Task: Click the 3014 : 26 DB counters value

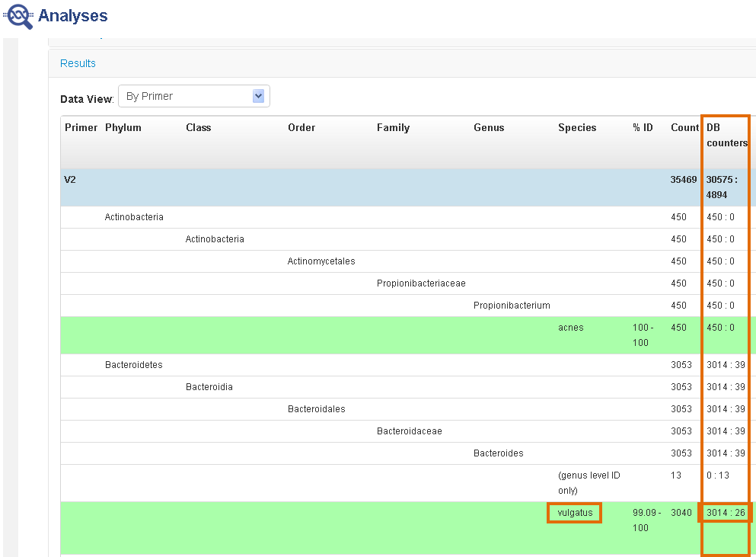Action: coord(726,513)
